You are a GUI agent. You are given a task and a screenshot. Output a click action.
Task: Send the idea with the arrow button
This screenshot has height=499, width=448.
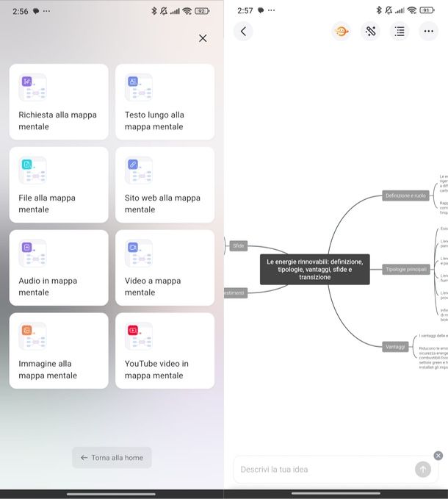[x=423, y=469]
